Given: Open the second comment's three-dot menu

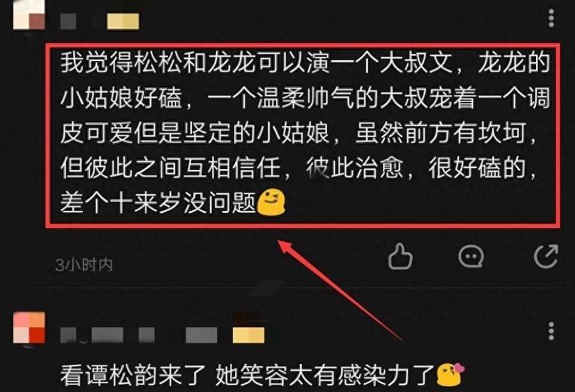Looking at the screenshot, I should [551, 331].
